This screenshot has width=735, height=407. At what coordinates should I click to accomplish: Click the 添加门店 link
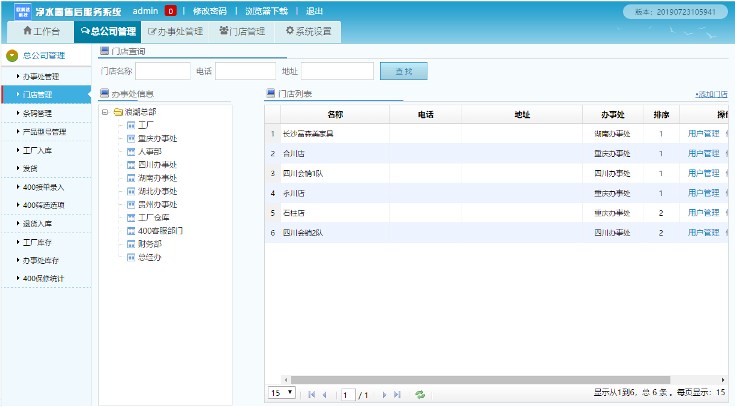pyautogui.click(x=711, y=94)
